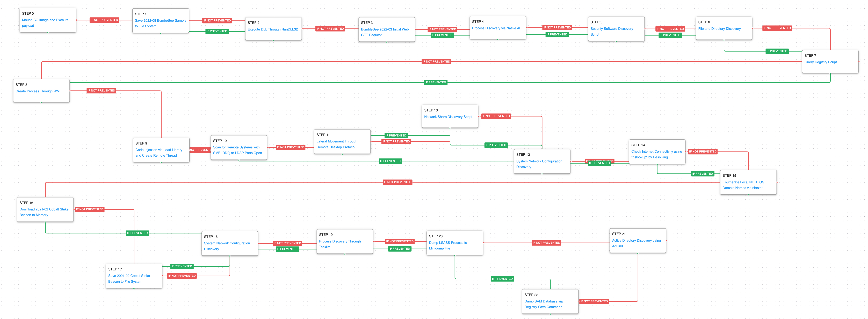
Task: Open Process Discovery via Native API link
Action: (x=497, y=28)
